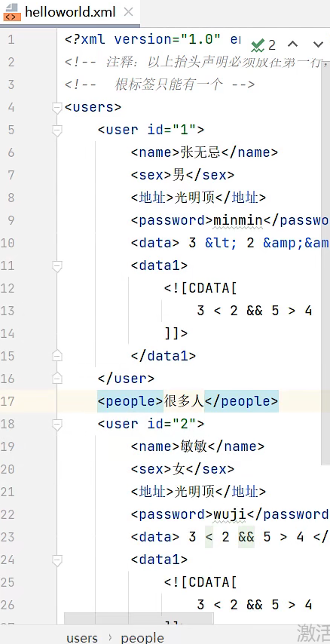
Task: Click the <sex>女</sex> line
Action: tap(182, 469)
